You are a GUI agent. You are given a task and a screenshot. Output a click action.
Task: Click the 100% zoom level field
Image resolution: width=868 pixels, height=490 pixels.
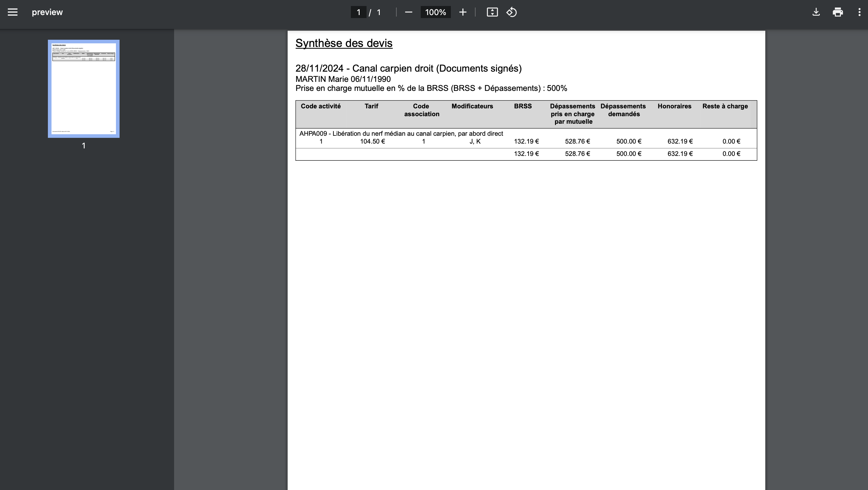[x=435, y=12]
